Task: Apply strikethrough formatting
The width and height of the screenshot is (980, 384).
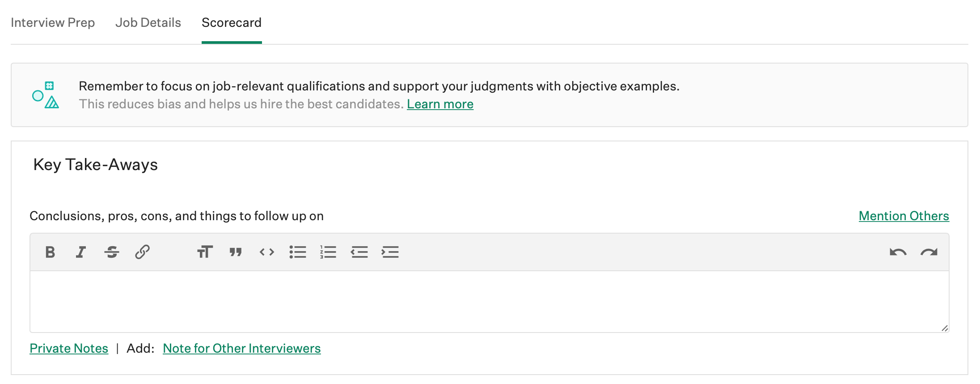Action: pyautogui.click(x=111, y=252)
